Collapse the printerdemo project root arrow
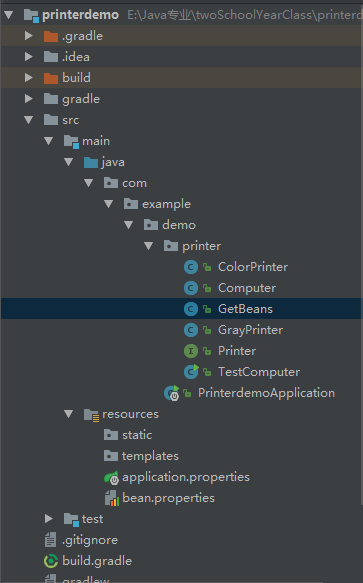 click(9, 15)
